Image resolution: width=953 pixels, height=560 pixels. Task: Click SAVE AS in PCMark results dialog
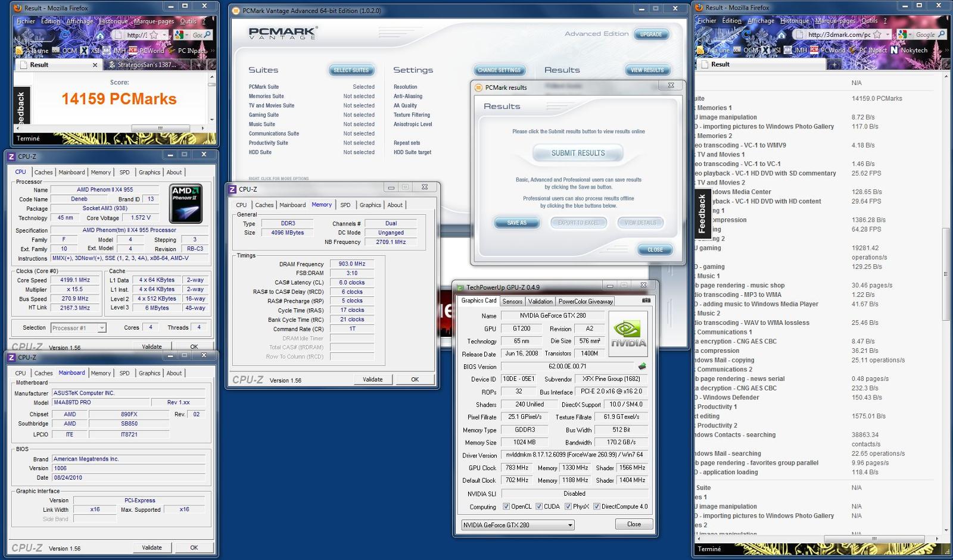tap(517, 223)
